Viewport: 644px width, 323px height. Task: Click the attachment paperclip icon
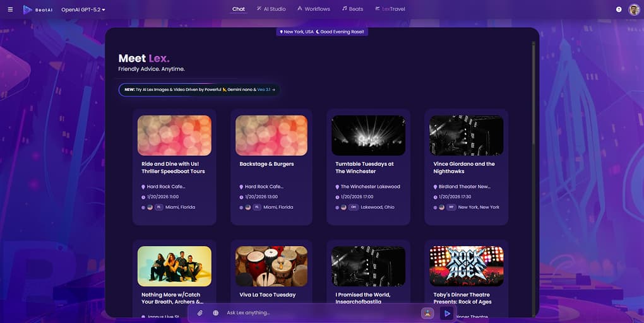(x=200, y=313)
